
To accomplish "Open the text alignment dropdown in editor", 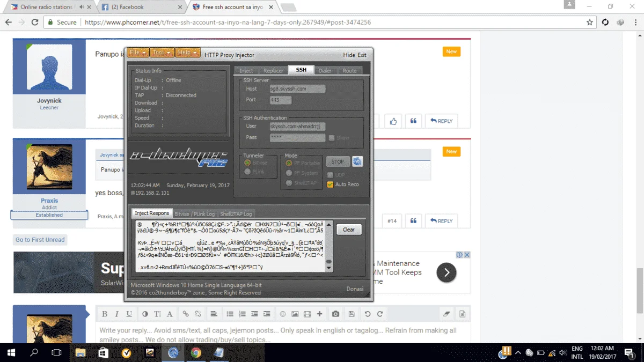I will [214, 314].
